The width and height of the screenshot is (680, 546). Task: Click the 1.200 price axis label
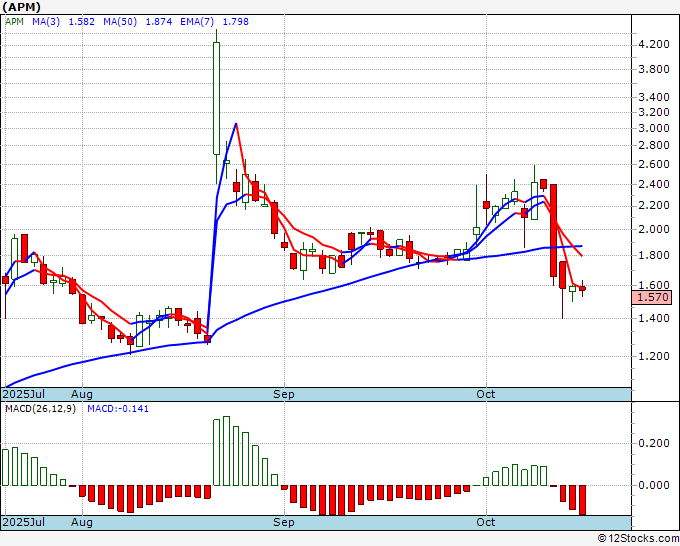pyautogui.click(x=654, y=356)
